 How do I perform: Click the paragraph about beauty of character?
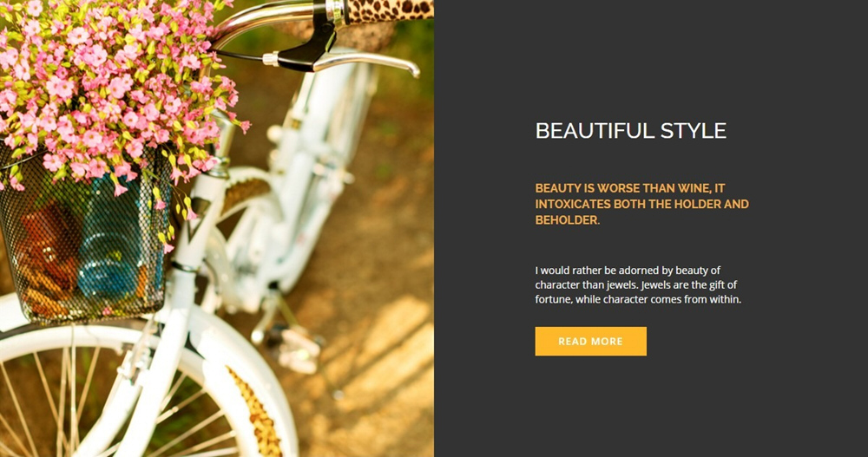pos(638,285)
